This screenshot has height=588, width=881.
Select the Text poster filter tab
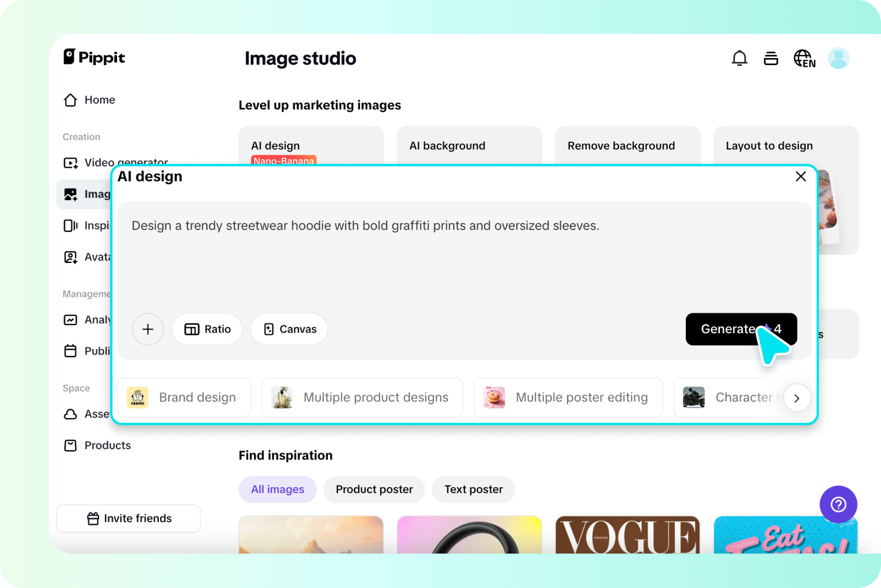(x=473, y=490)
